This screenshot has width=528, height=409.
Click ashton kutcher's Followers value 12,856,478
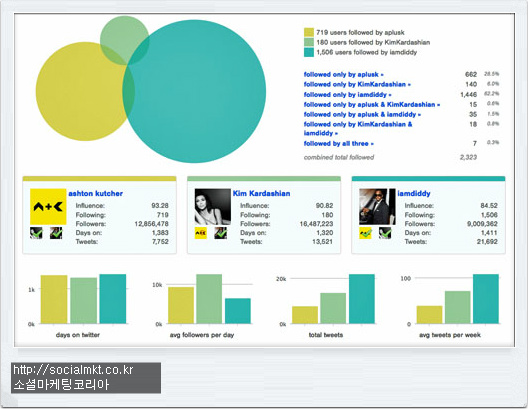(152, 224)
